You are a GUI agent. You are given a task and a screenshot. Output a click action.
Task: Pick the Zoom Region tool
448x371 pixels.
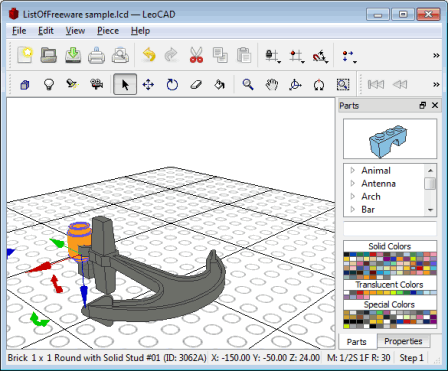point(343,85)
